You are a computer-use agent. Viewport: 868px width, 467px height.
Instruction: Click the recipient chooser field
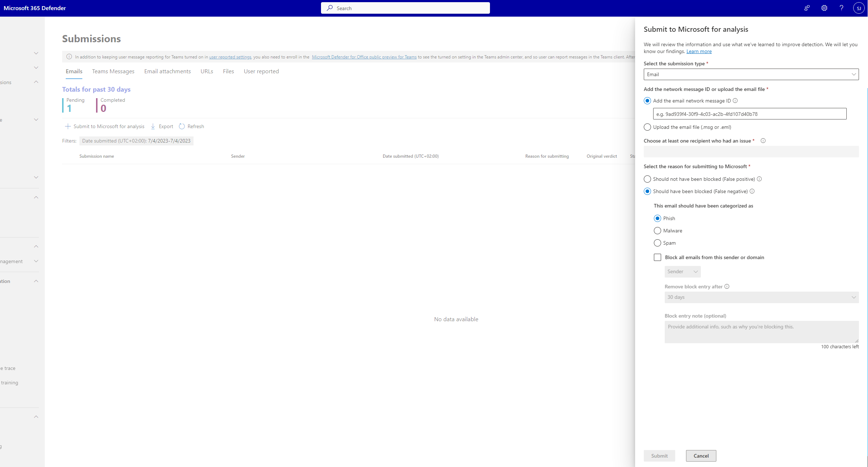pyautogui.click(x=751, y=152)
